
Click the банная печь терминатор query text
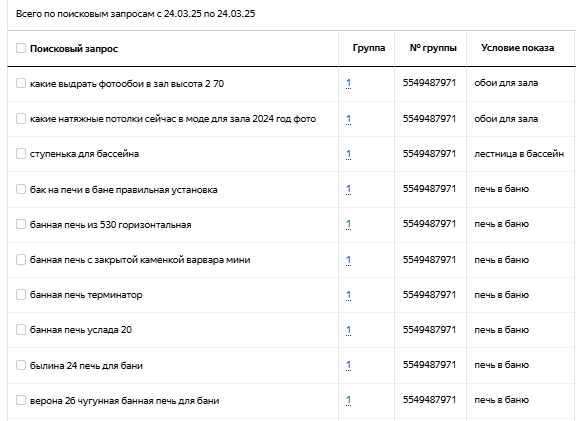pyautogui.click(x=86, y=295)
